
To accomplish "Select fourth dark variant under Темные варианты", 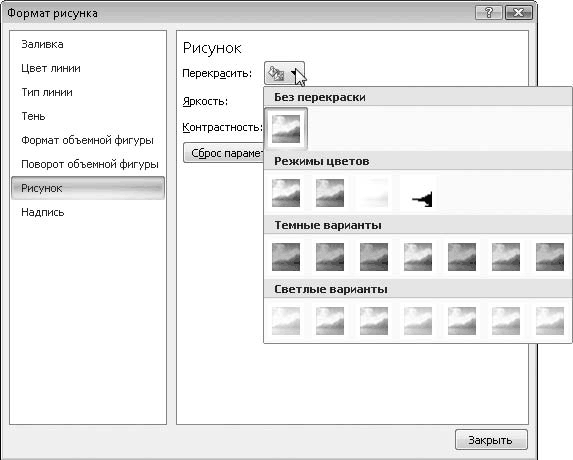I will [418, 257].
